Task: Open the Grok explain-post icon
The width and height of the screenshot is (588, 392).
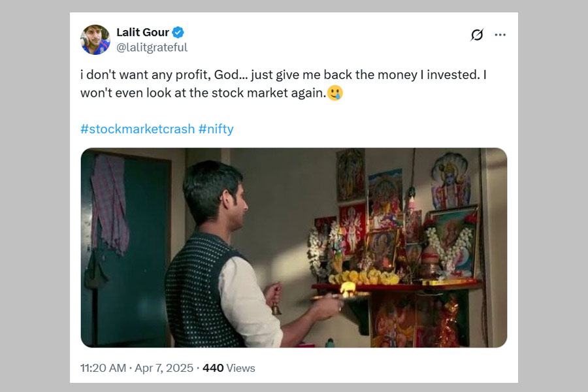Action: coord(477,35)
